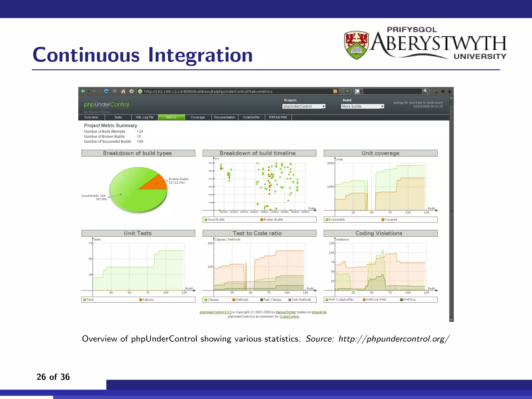Open the Documentation tab
The width and height of the screenshot is (532, 399).
coord(225,117)
